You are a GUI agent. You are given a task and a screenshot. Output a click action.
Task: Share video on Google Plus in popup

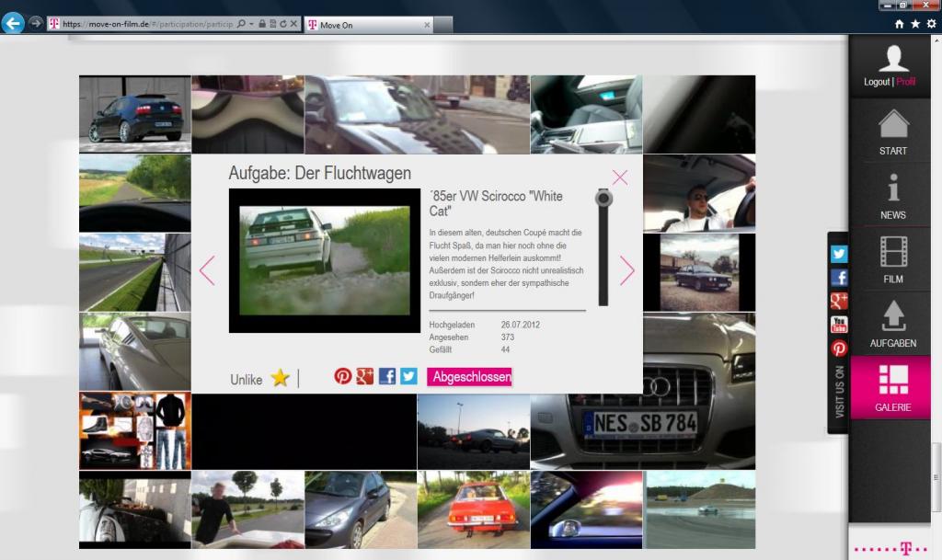pyautogui.click(x=365, y=375)
